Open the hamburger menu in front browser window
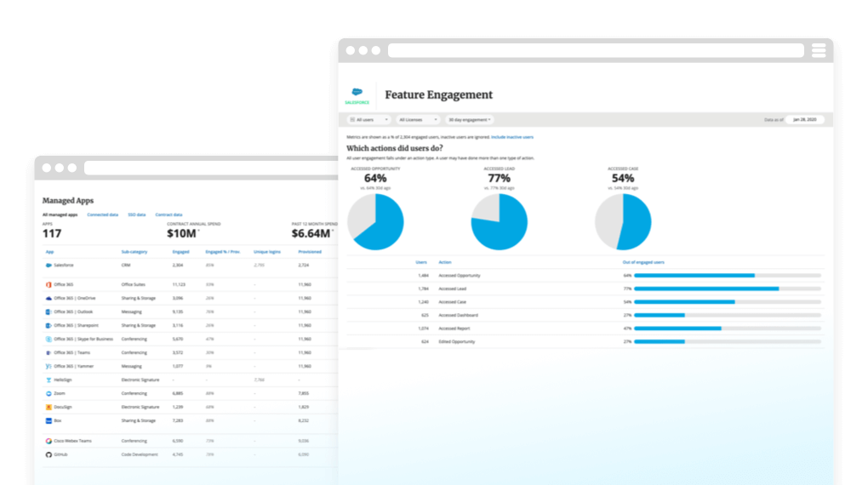868x485 pixels. point(819,51)
